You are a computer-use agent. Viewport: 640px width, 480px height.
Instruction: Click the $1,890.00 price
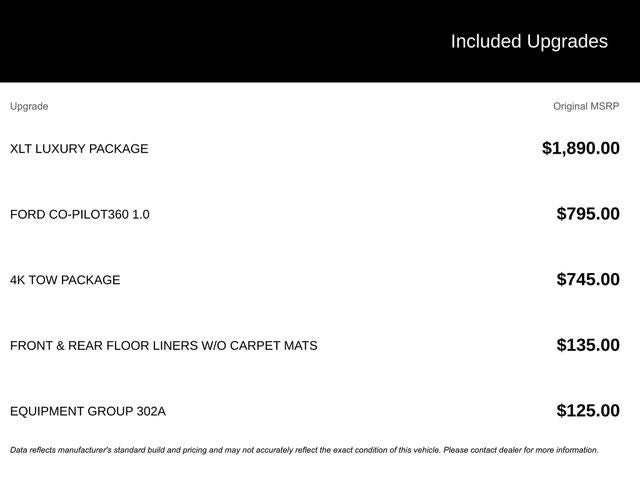(580, 148)
